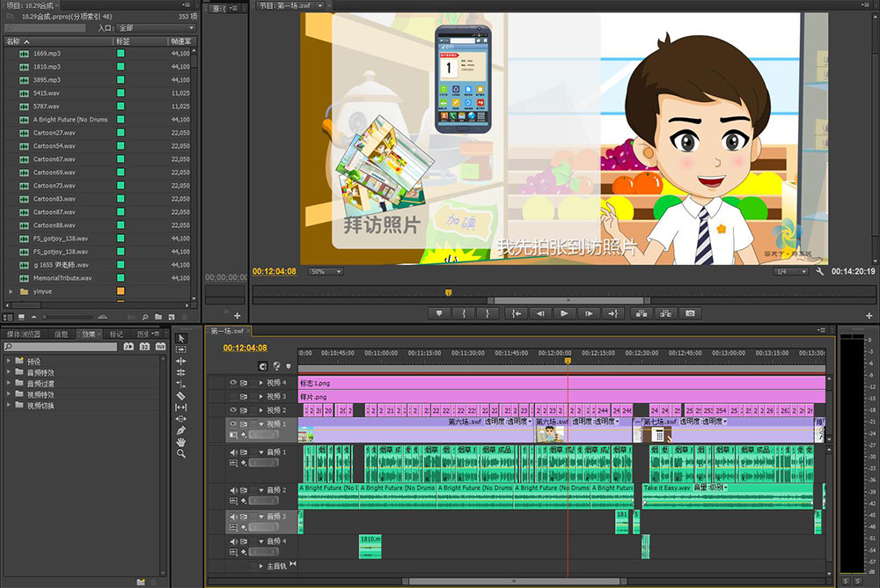Pick the Hand tool

tap(181, 441)
